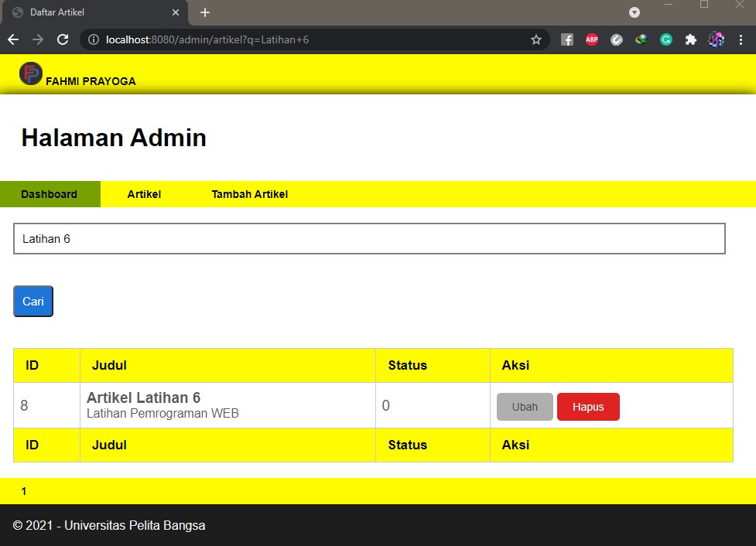Click the forward navigation arrow
The image size is (756, 546).
click(x=37, y=39)
